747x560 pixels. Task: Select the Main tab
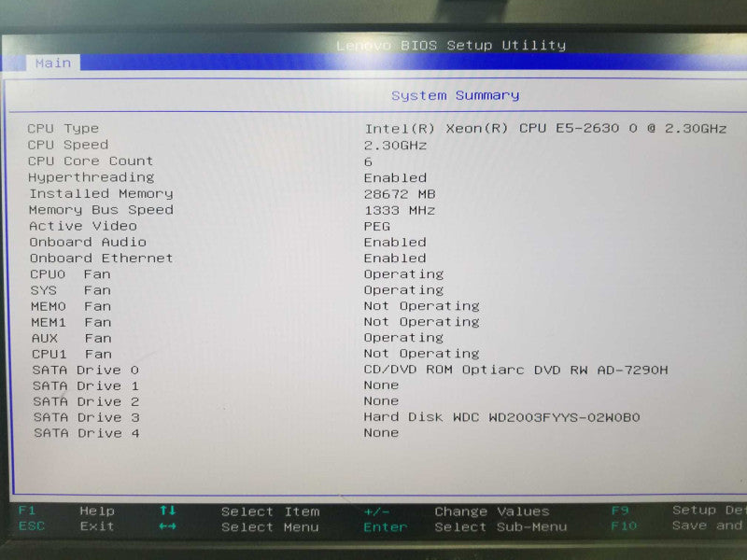[x=53, y=63]
